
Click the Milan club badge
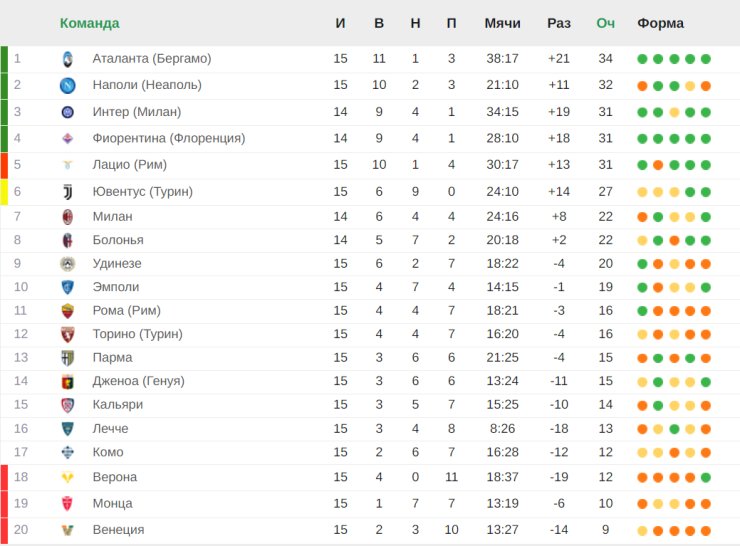pyautogui.click(x=67, y=217)
